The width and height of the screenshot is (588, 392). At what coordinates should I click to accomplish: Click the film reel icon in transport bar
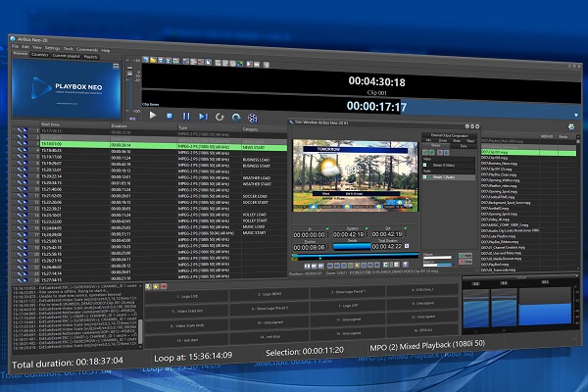click(253, 119)
